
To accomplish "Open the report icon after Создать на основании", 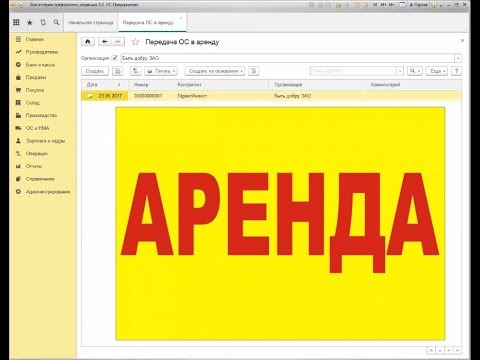I will pyautogui.click(x=254, y=71).
